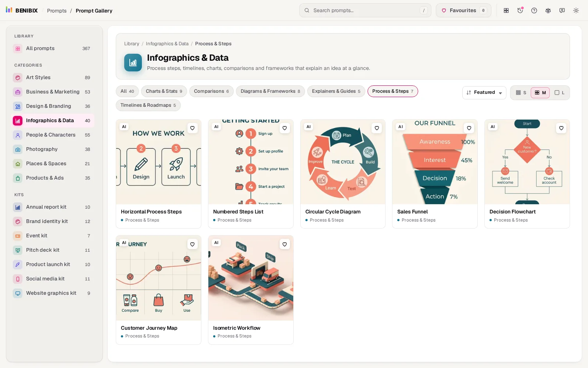Open the Isometric Workflow thumbnail
Viewport: 588px width, 368px height.
[251, 278]
